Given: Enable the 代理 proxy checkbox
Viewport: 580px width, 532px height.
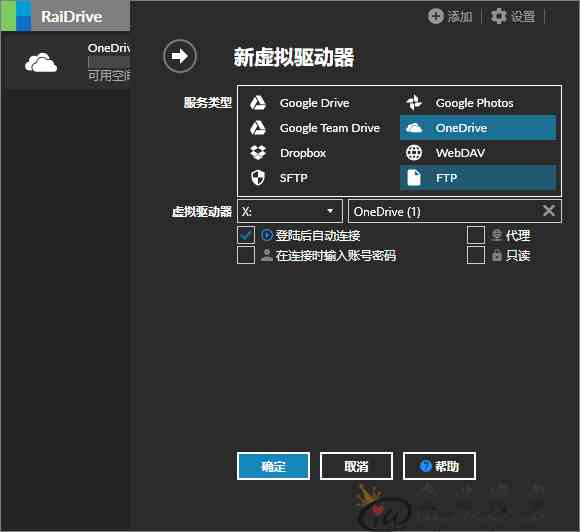Looking at the screenshot, I should point(476,235).
